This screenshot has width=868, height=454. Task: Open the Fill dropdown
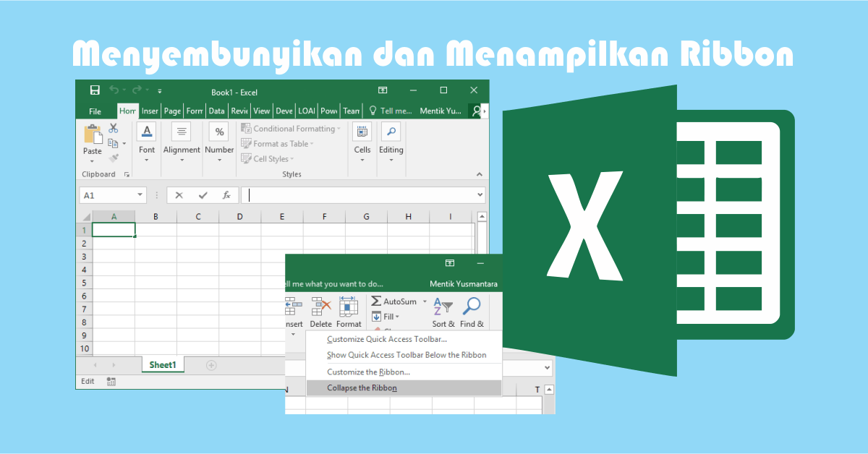point(386,317)
